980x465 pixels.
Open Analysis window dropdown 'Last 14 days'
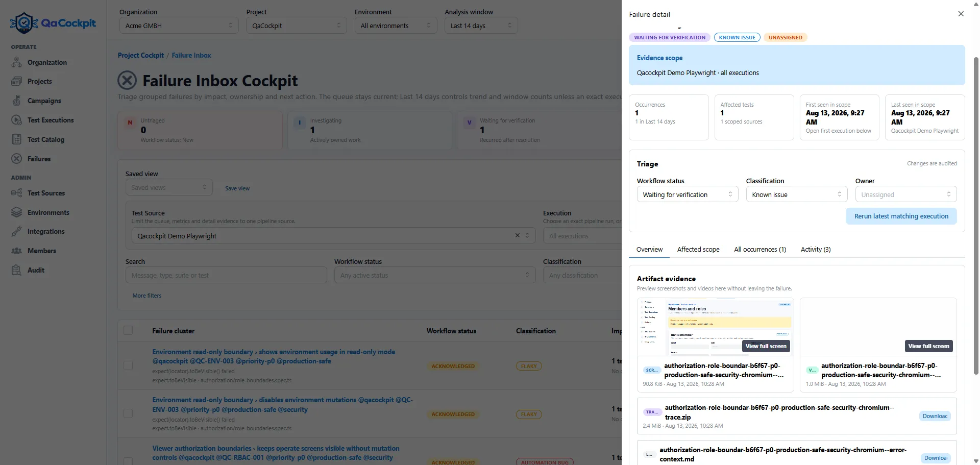pyautogui.click(x=481, y=26)
